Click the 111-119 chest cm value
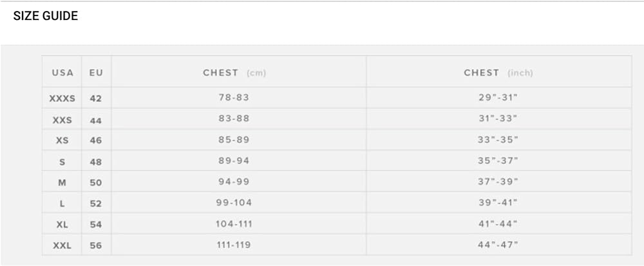Screen dimensions: 644x266 234,245
